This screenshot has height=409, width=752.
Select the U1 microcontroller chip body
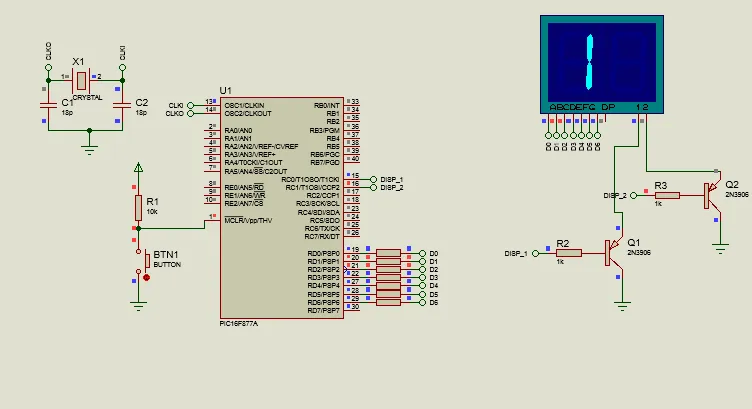(282, 208)
